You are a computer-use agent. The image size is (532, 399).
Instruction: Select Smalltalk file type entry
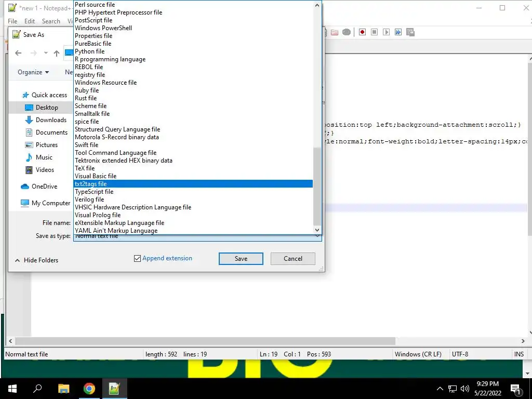click(x=193, y=114)
